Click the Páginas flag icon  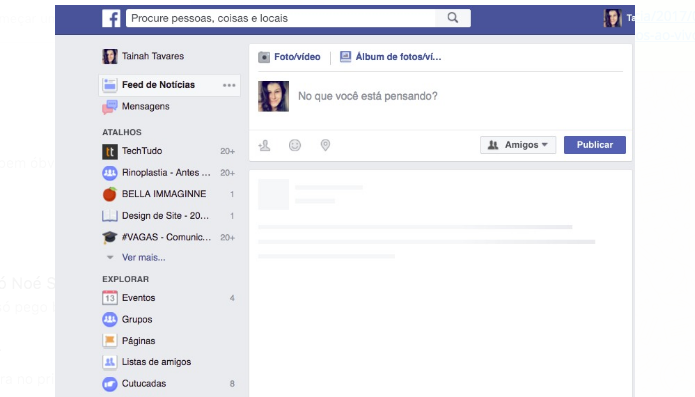(x=109, y=341)
